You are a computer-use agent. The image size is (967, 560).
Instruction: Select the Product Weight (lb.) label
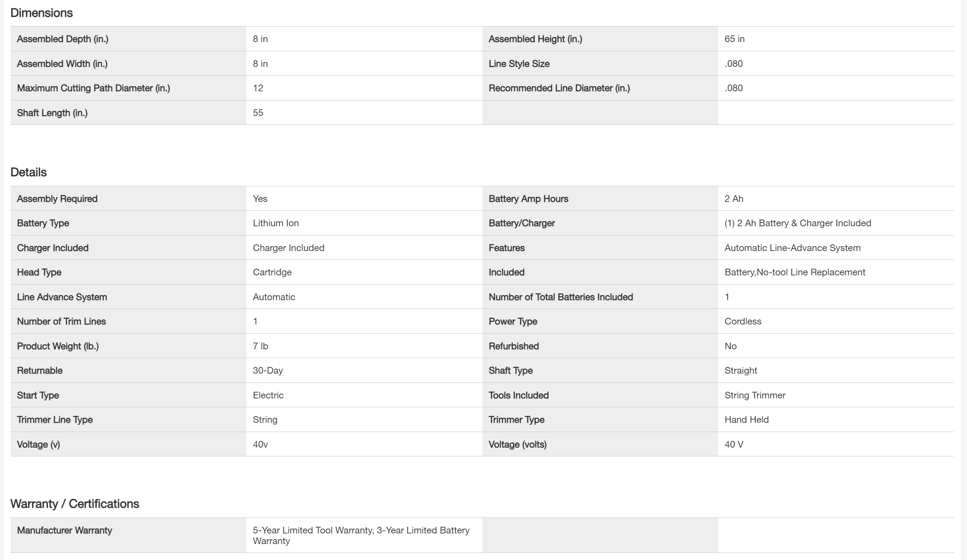(58, 346)
